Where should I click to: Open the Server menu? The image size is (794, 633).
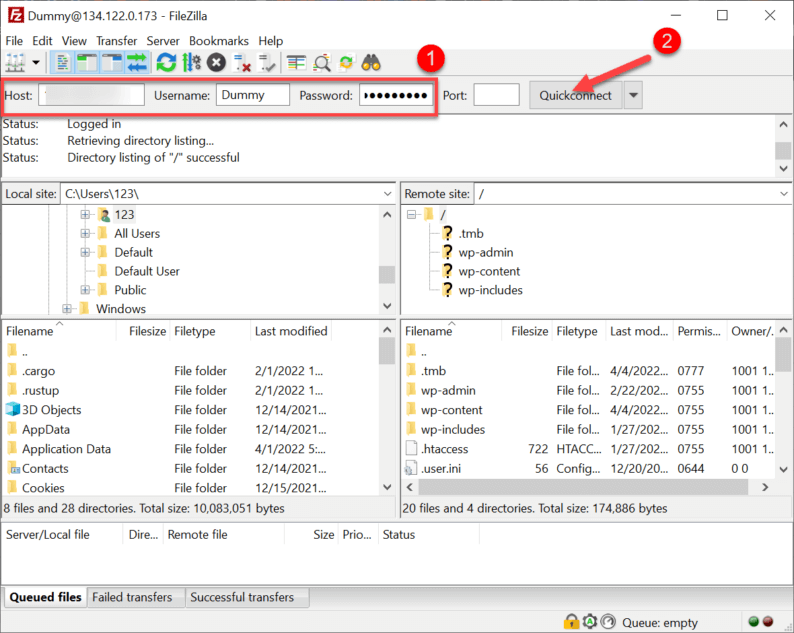pos(163,41)
